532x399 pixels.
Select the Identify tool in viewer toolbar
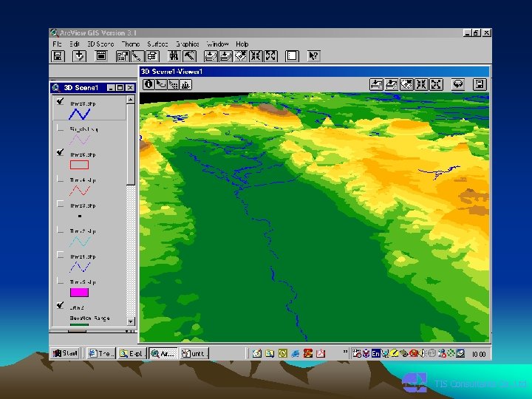(x=149, y=84)
